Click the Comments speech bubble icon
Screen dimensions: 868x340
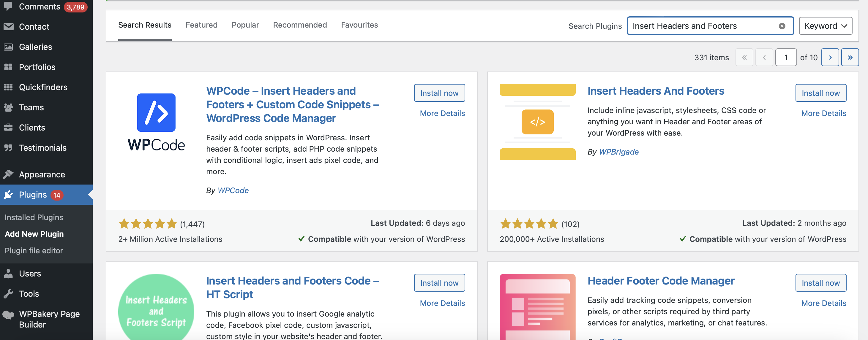tap(8, 7)
